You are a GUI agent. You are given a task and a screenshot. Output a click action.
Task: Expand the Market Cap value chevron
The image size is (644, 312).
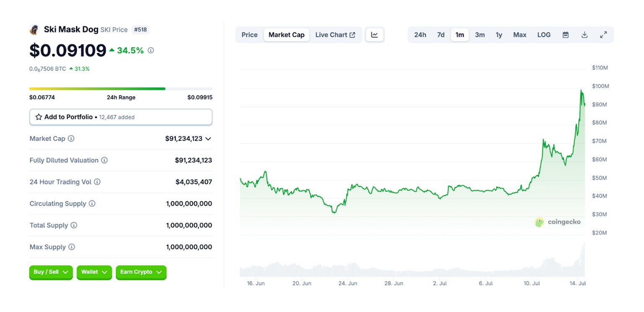(208, 138)
